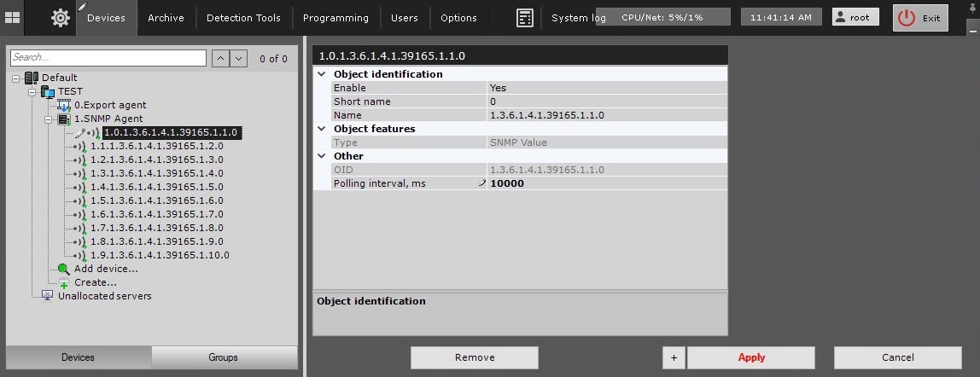Collapse the Other properties section
980x377 pixels.
tap(322, 156)
